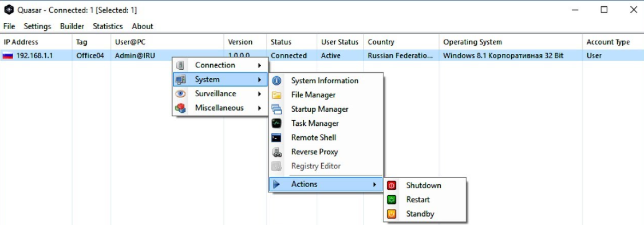
Task: Click the grayed Registry Editor icon
Action: 277,166
